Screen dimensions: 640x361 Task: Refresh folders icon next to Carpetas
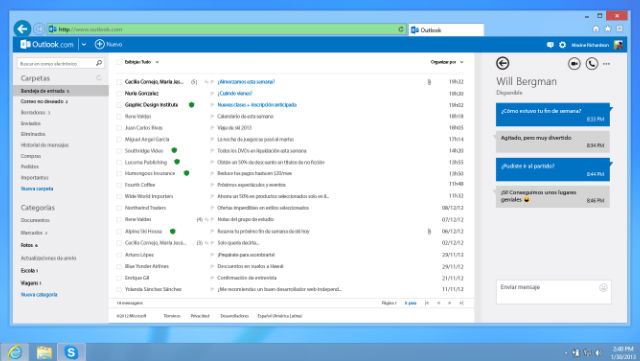[99, 78]
